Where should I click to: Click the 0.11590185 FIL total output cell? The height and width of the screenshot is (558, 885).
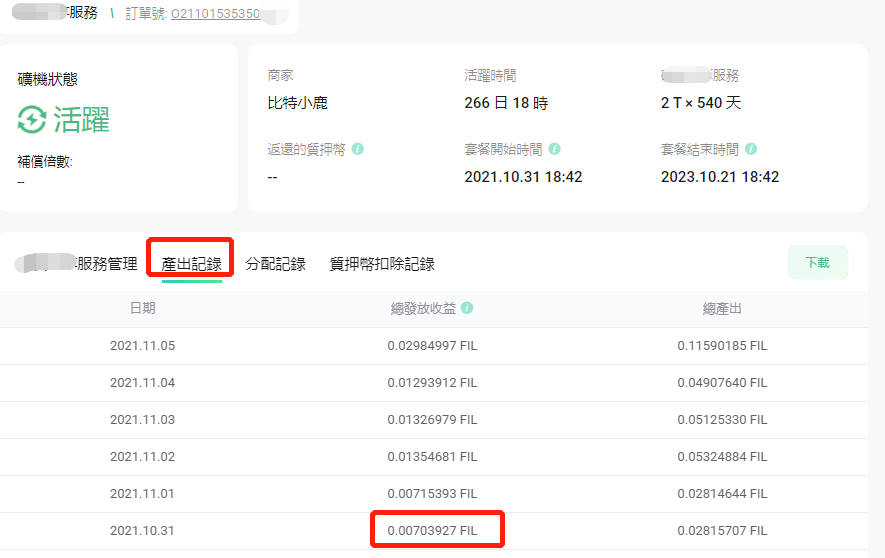click(722, 346)
